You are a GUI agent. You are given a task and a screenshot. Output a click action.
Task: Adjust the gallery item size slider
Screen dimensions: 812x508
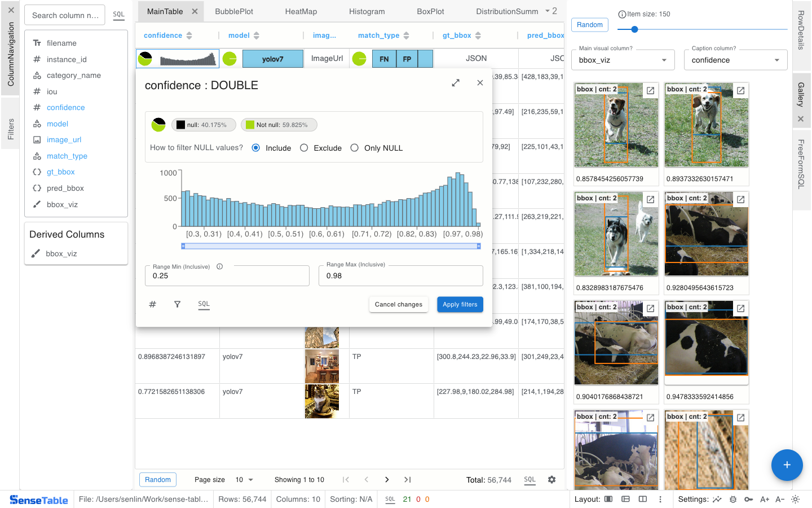coord(634,29)
